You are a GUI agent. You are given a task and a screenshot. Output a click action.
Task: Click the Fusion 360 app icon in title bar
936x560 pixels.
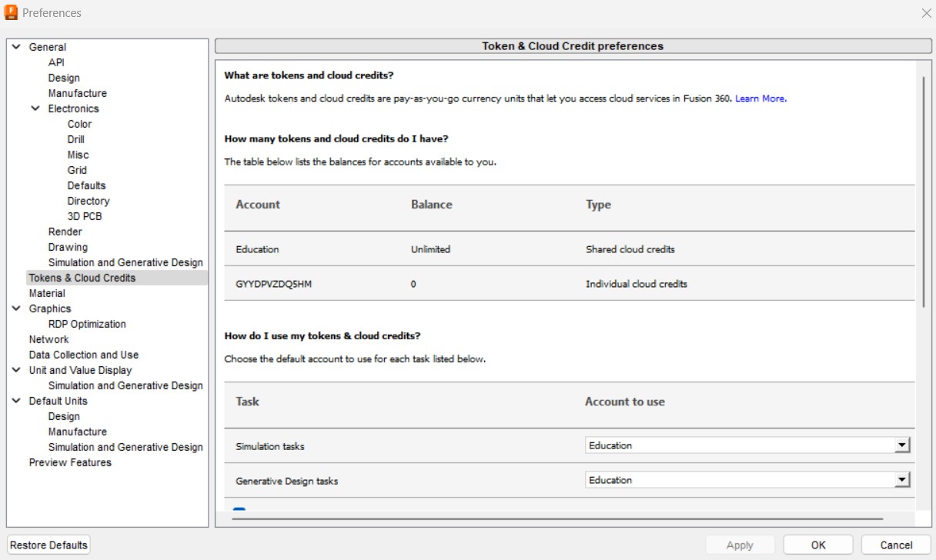[x=12, y=12]
